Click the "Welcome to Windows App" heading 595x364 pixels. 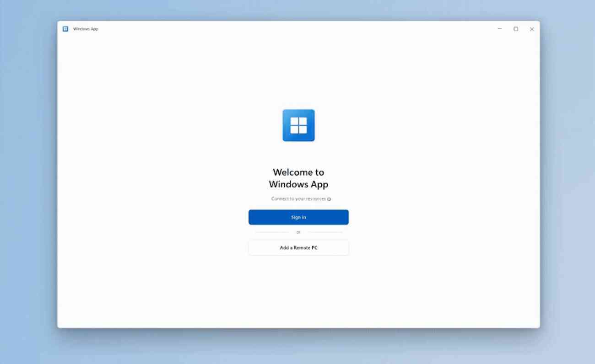[298, 178]
